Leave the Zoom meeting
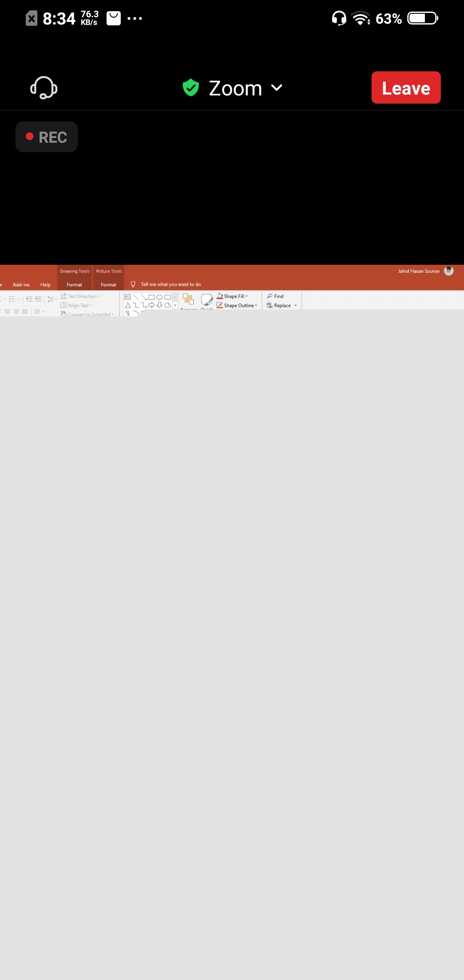 pyautogui.click(x=406, y=88)
